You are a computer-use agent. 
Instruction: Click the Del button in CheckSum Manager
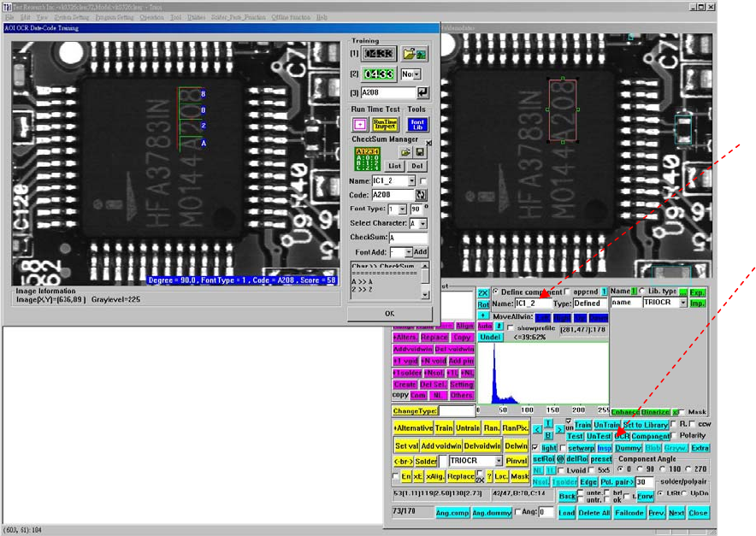(x=417, y=166)
